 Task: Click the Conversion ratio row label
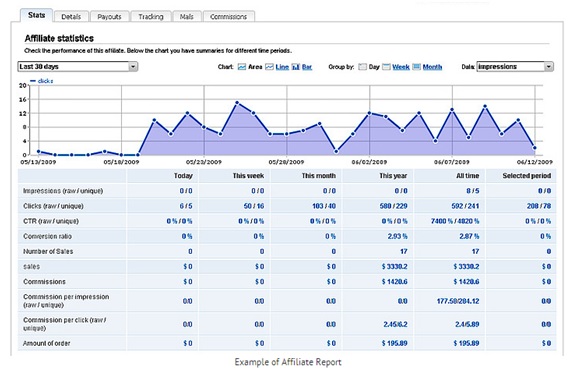[x=47, y=236]
